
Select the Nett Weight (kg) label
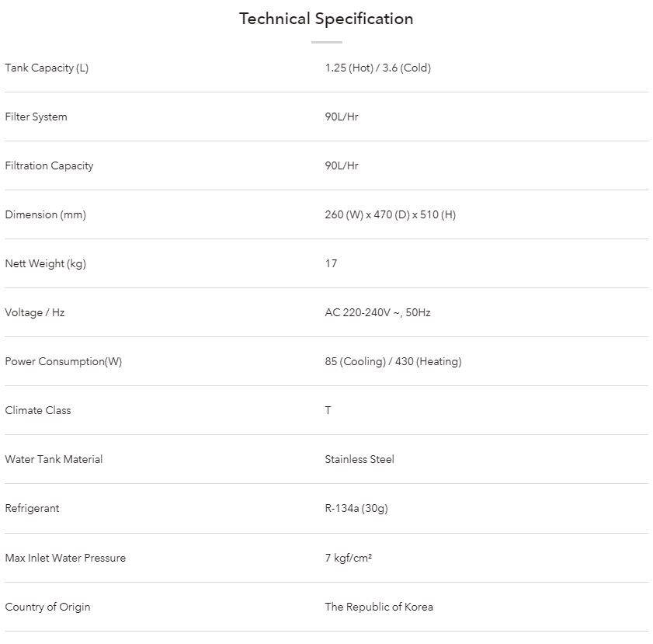(45, 263)
